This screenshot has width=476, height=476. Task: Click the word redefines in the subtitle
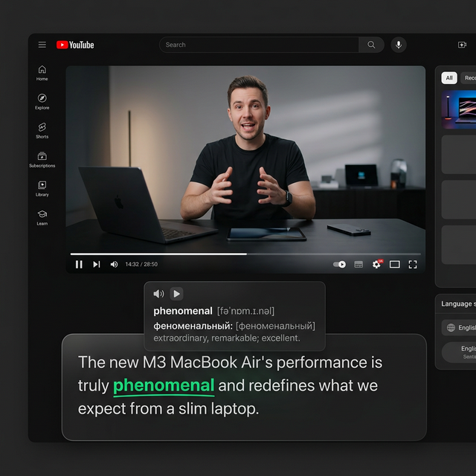click(282, 385)
